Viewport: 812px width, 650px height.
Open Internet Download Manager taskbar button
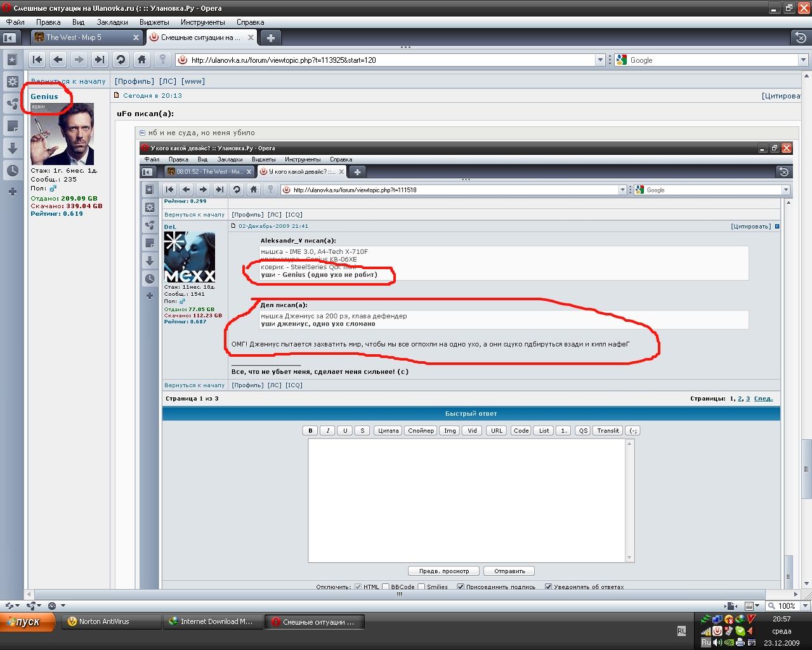tap(213, 622)
